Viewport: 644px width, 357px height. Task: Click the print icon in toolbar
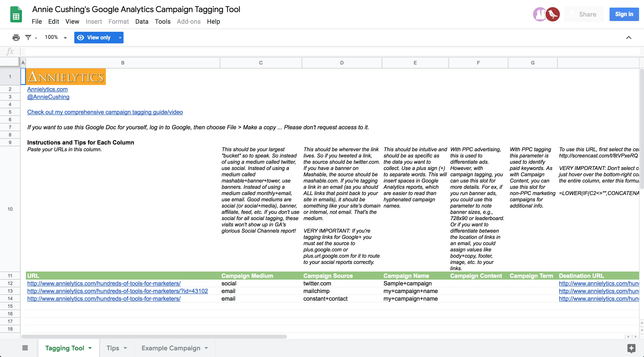tap(16, 38)
